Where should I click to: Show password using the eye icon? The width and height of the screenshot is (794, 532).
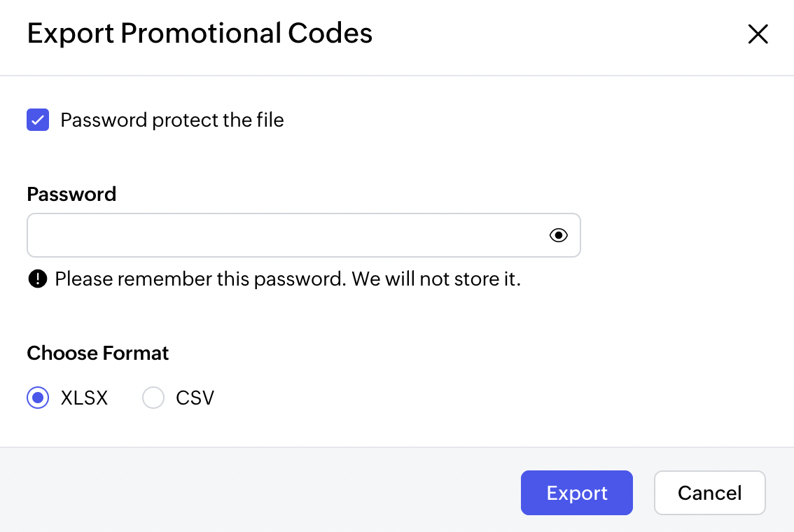point(558,235)
